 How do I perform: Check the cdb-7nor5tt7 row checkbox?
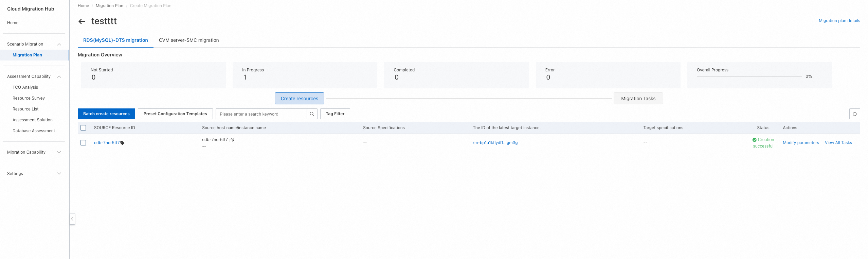pos(83,143)
